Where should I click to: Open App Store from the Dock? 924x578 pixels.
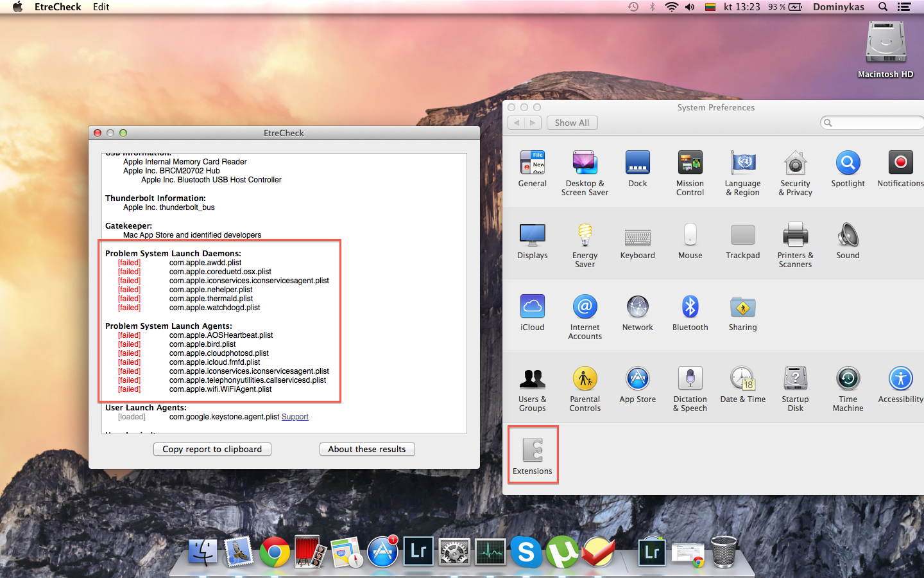[x=382, y=552]
